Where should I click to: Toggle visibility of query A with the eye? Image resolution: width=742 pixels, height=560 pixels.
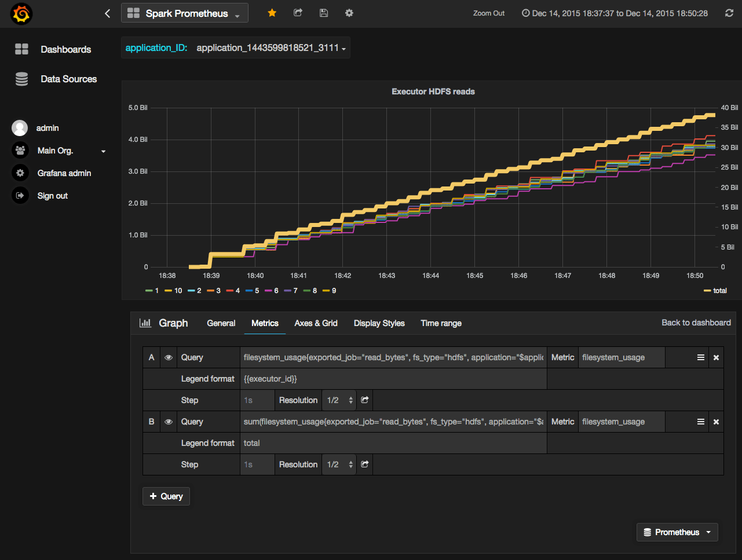click(x=168, y=357)
